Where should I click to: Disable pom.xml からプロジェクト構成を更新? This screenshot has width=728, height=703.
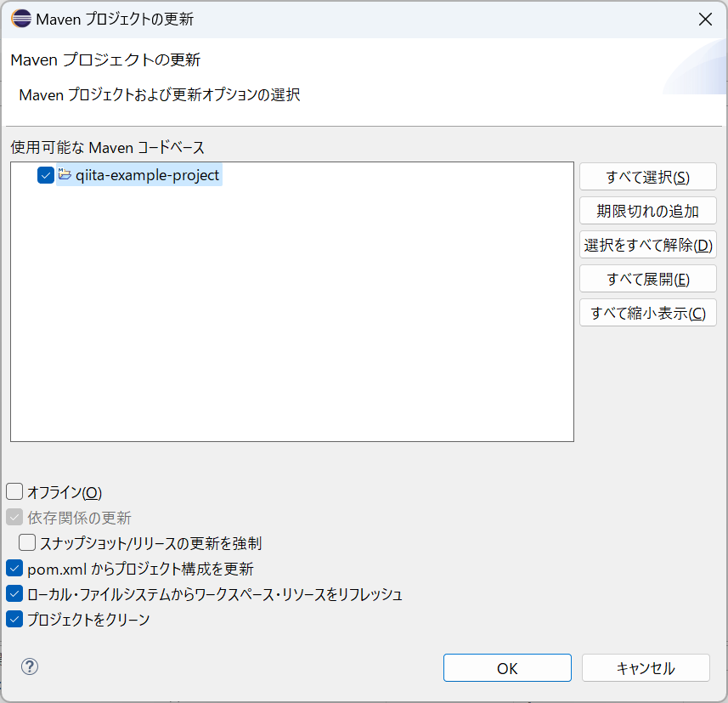[x=14, y=568]
